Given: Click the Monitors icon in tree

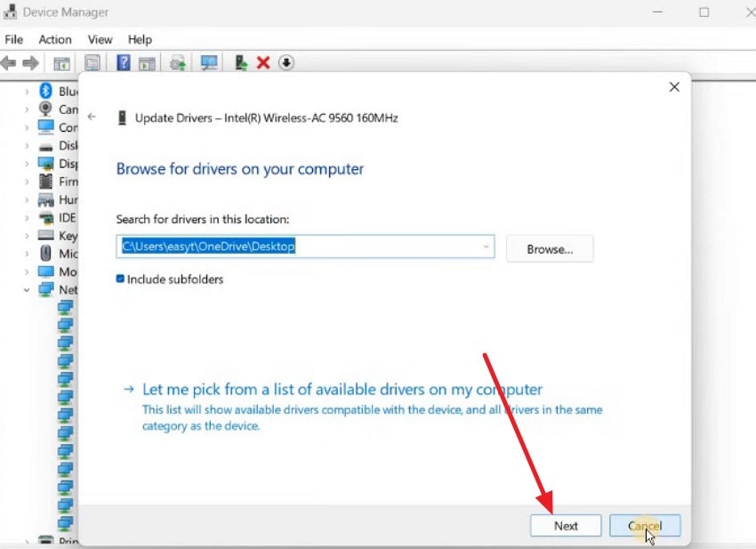Looking at the screenshot, I should point(45,271).
